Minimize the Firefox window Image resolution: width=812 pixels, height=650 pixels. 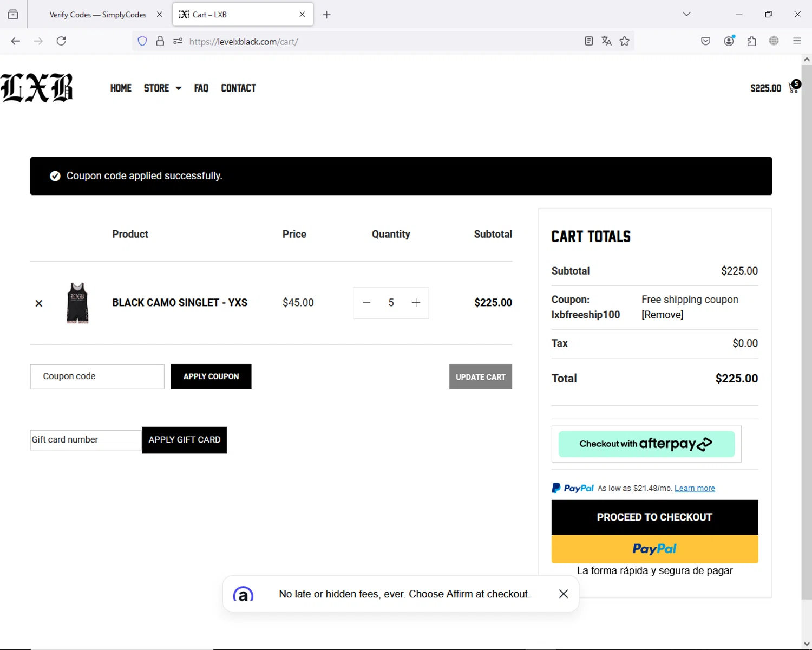(739, 15)
